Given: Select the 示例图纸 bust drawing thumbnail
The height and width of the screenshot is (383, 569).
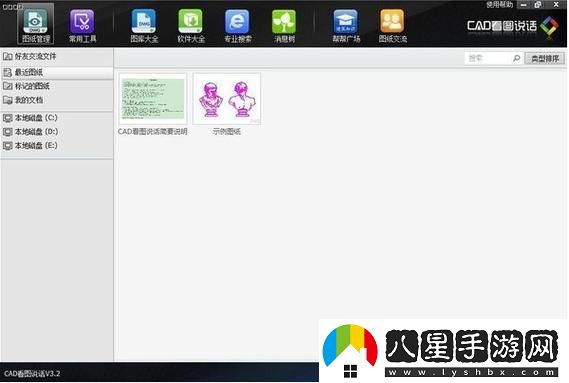Looking at the screenshot, I should [x=227, y=99].
